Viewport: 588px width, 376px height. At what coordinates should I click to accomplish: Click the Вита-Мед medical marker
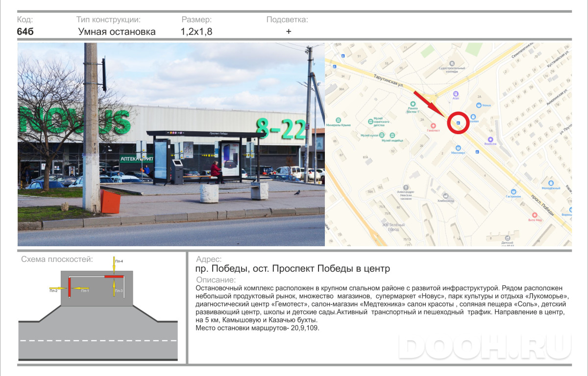point(535,214)
